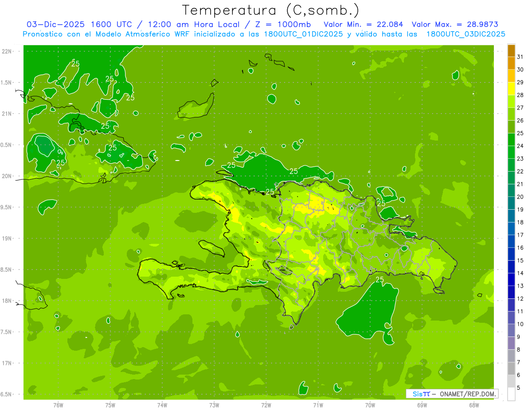Click the longitude label "73W"

pyautogui.click(x=214, y=405)
